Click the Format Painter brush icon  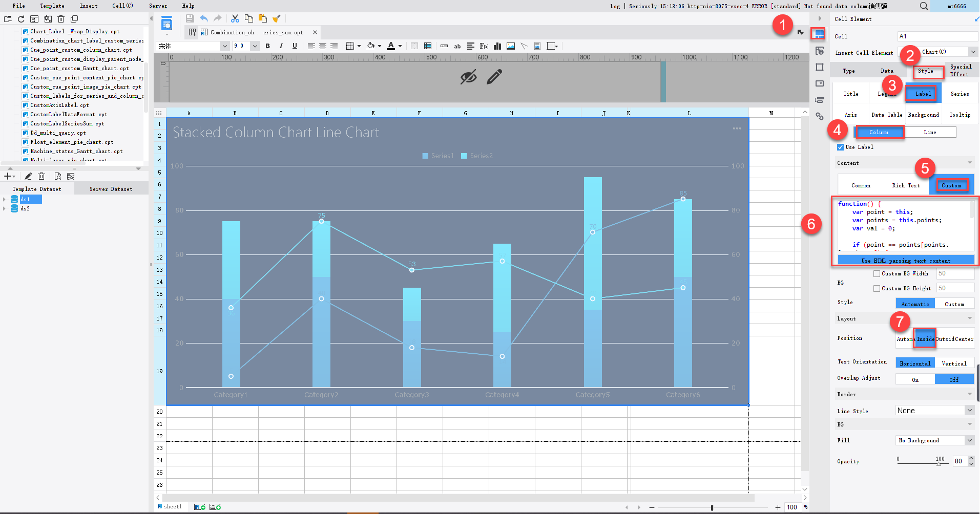pos(277,18)
